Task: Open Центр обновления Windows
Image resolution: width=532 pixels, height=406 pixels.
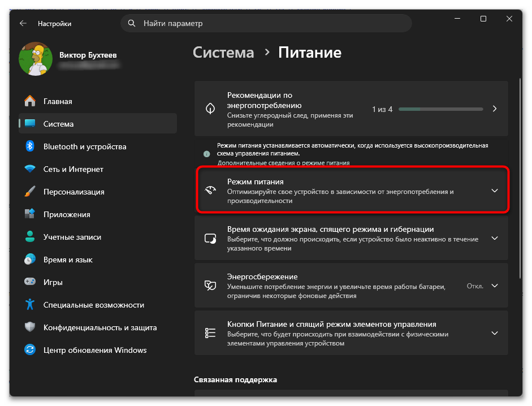Action: pyautogui.click(x=98, y=350)
